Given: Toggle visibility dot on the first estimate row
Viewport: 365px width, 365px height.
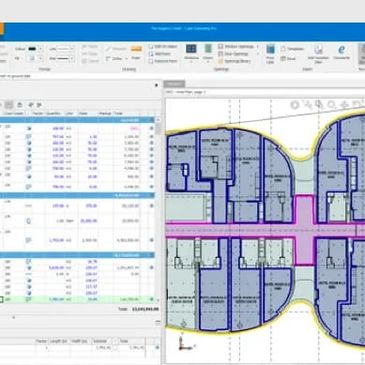Looking at the screenshot, I should pyautogui.click(x=152, y=128).
